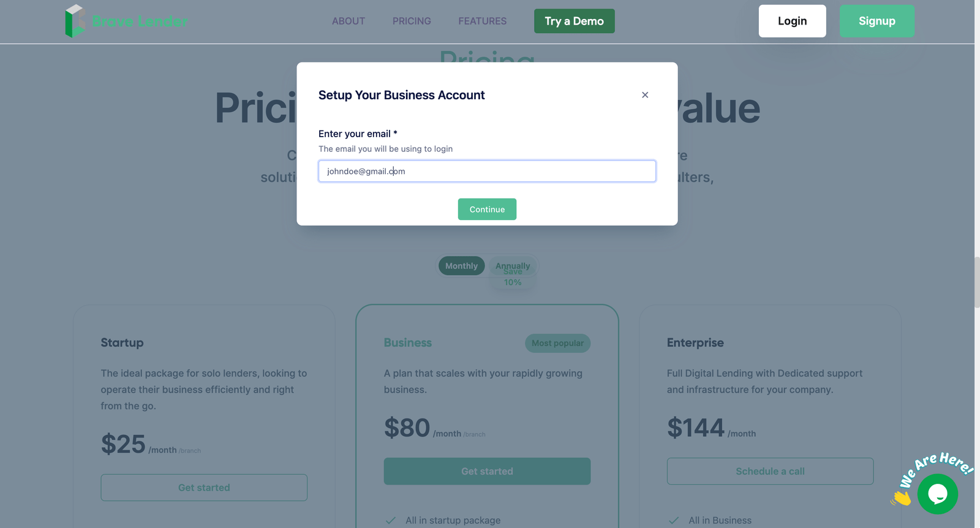Click Schedule a call under Enterprise
Screen dimensions: 980x528
click(769, 471)
